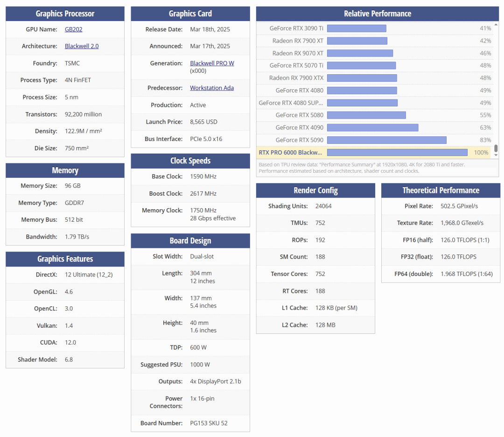Click the RTX PRO 6000 Blackwell 100% bar
The height and width of the screenshot is (437, 504).
pos(397,152)
